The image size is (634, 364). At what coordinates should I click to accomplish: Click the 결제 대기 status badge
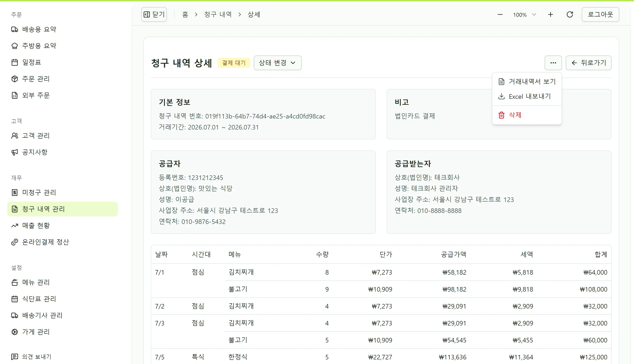tap(234, 63)
